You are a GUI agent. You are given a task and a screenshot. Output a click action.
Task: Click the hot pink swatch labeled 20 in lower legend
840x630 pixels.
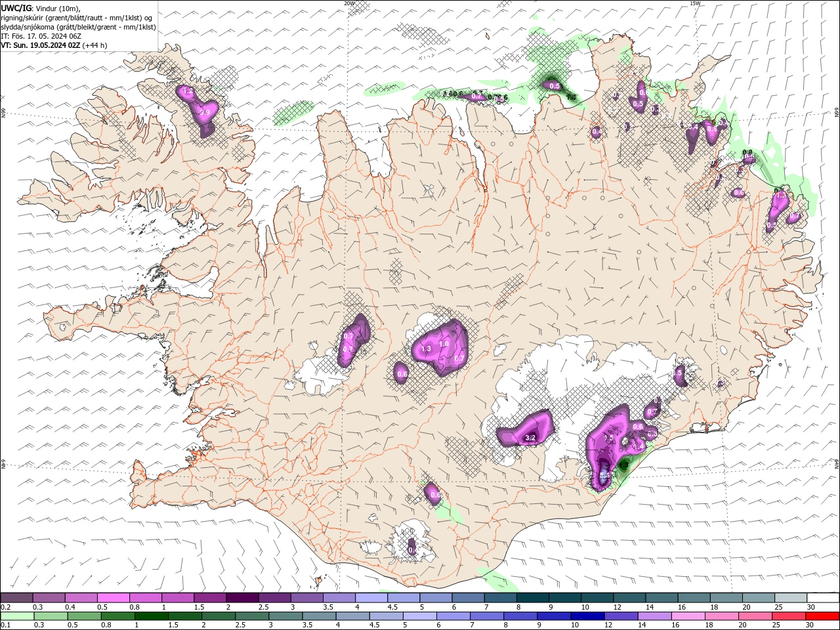(x=756, y=616)
